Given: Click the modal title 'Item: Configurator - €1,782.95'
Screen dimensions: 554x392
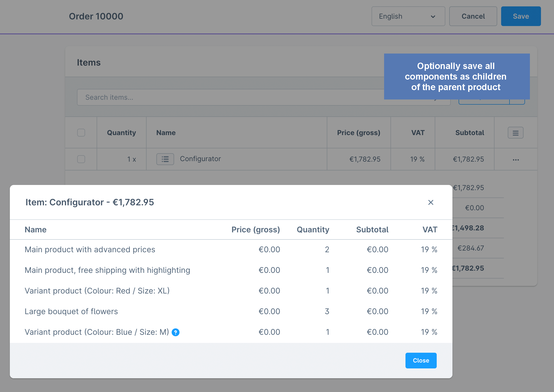Looking at the screenshot, I should click(90, 202).
